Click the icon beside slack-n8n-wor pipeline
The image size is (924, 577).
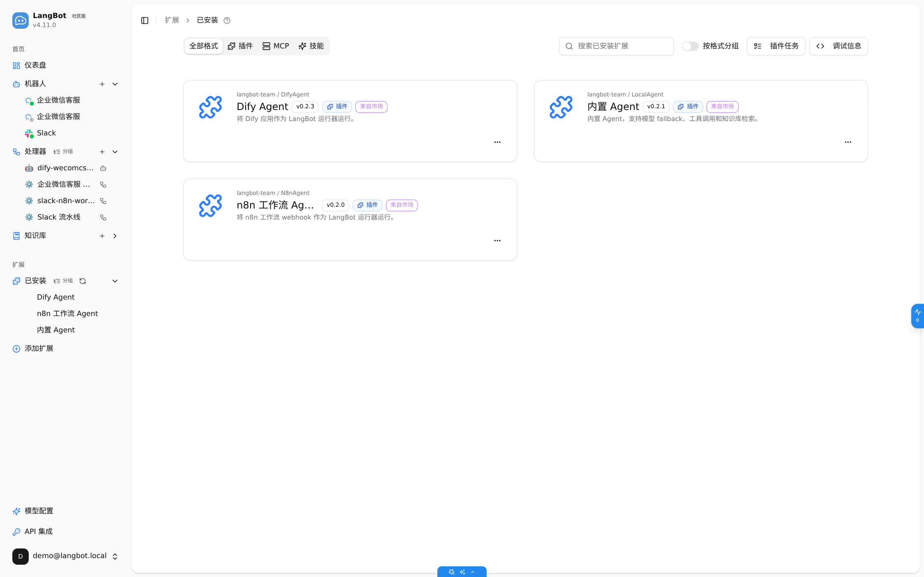click(x=103, y=201)
